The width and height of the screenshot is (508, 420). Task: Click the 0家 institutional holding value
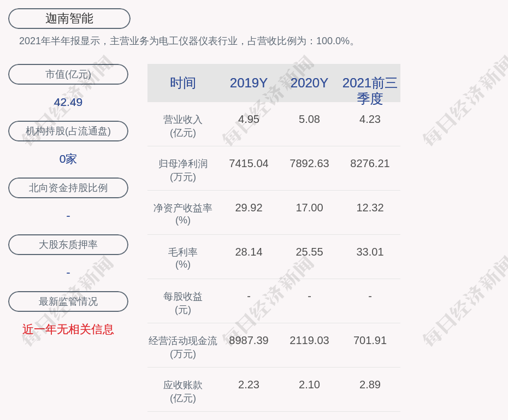(x=68, y=159)
